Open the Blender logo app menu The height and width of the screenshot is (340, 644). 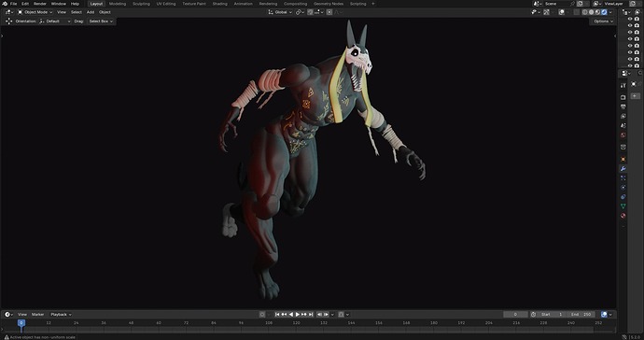point(5,4)
